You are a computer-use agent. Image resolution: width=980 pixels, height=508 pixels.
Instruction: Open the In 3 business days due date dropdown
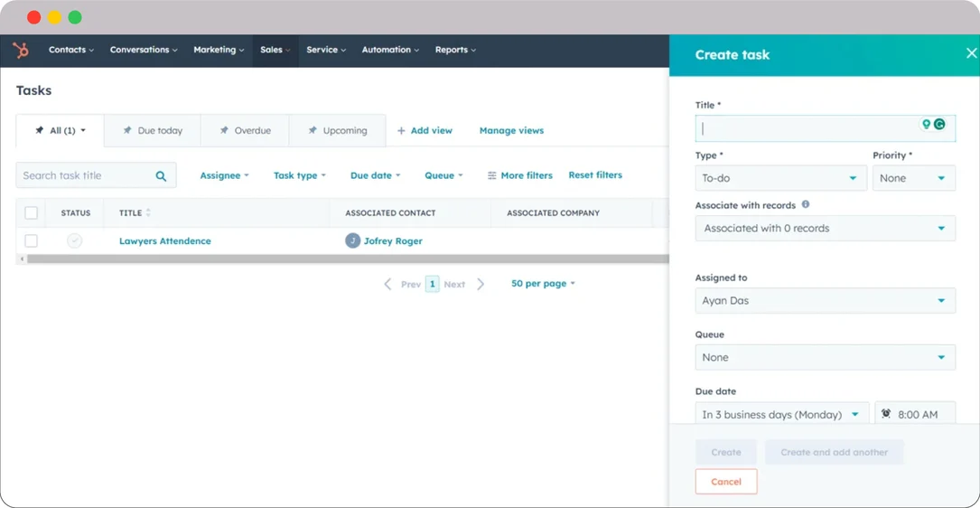782,413
